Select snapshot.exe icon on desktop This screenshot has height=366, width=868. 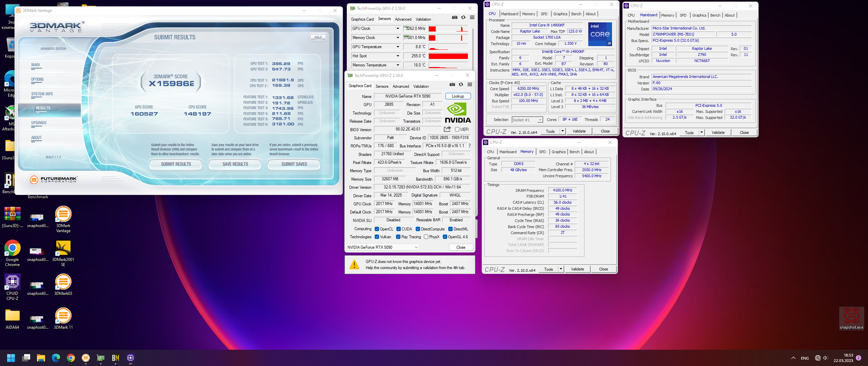click(851, 319)
